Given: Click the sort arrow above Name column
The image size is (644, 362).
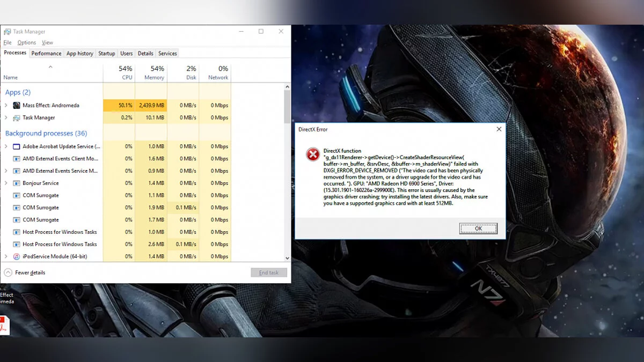Looking at the screenshot, I should [x=50, y=67].
